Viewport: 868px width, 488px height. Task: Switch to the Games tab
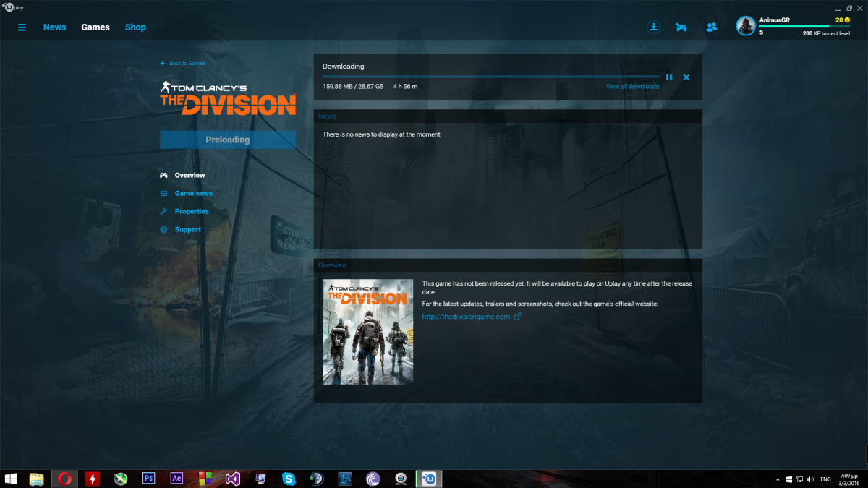(95, 27)
